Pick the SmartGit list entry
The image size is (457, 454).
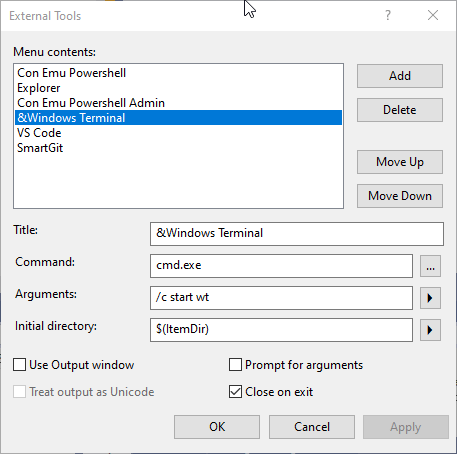(x=178, y=148)
